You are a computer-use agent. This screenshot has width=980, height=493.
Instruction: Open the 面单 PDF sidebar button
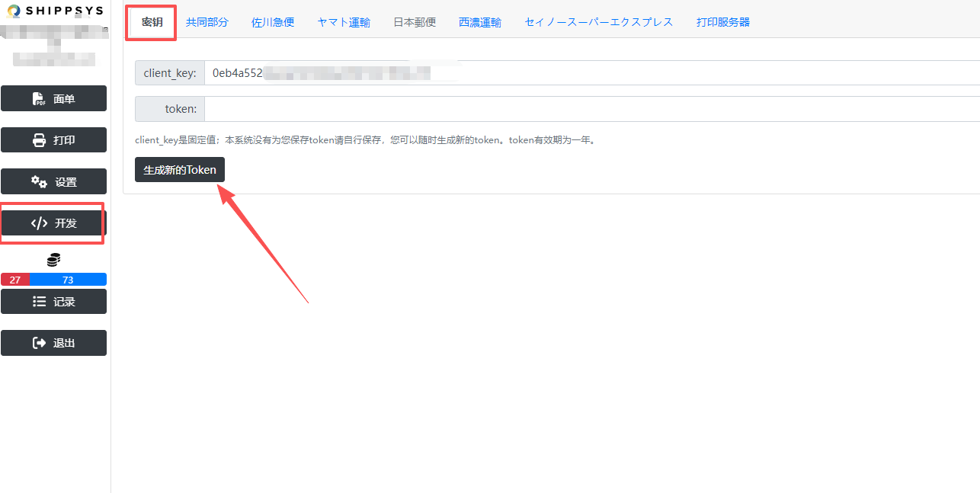point(53,99)
